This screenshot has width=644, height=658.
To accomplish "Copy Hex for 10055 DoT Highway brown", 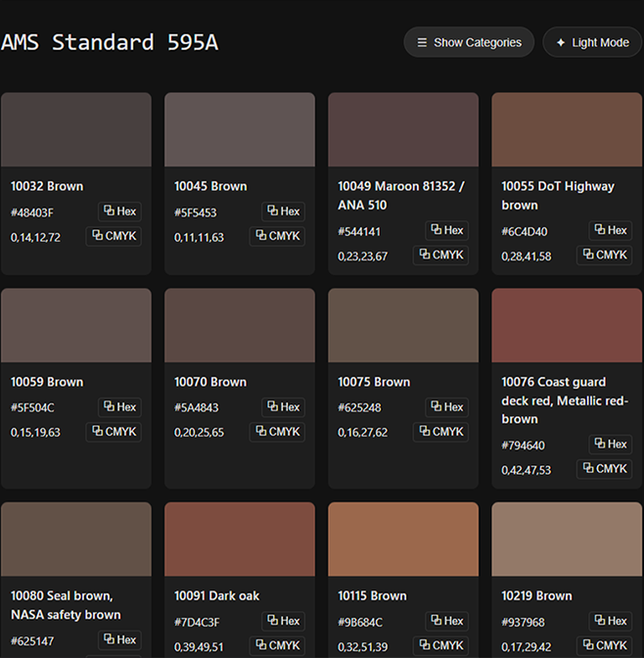I will point(611,230).
